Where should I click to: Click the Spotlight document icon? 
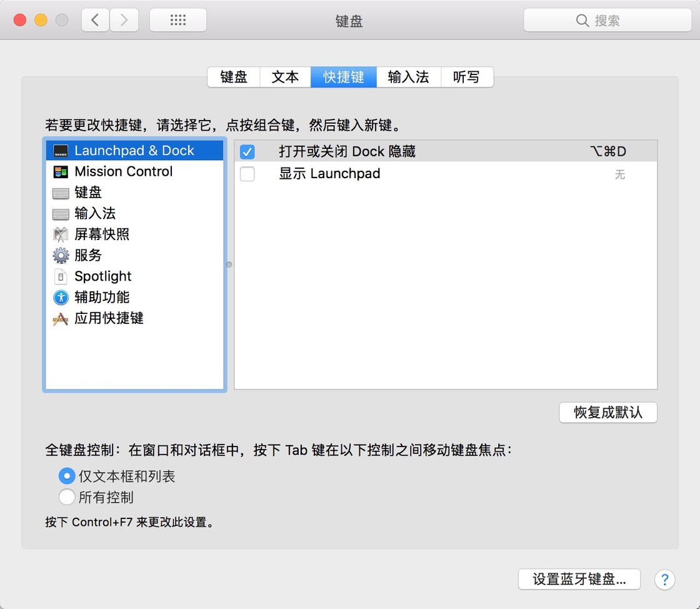[x=61, y=276]
